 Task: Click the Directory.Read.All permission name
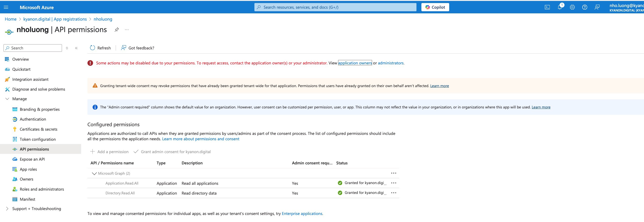click(x=120, y=193)
